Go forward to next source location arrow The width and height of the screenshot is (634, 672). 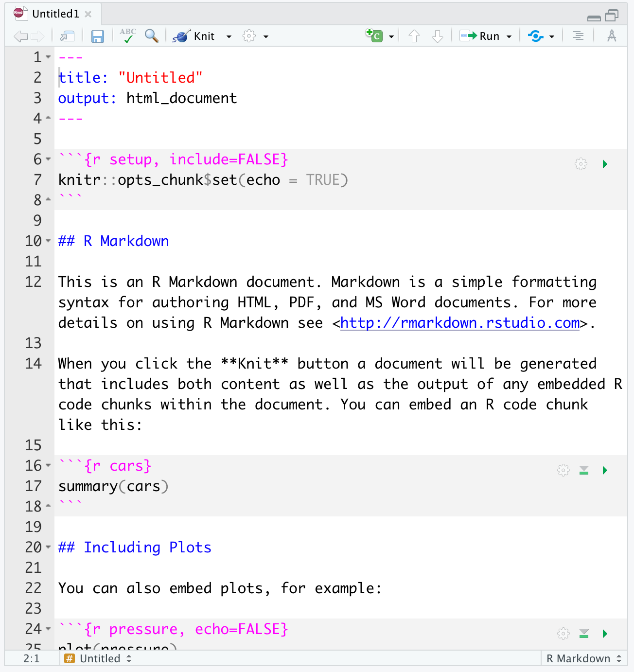tap(37, 36)
